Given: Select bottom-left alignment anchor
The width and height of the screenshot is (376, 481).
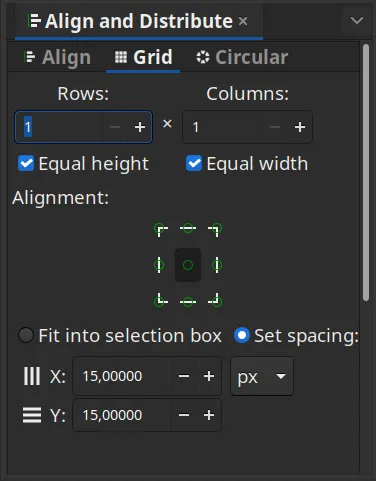Looking at the screenshot, I should [161, 300].
